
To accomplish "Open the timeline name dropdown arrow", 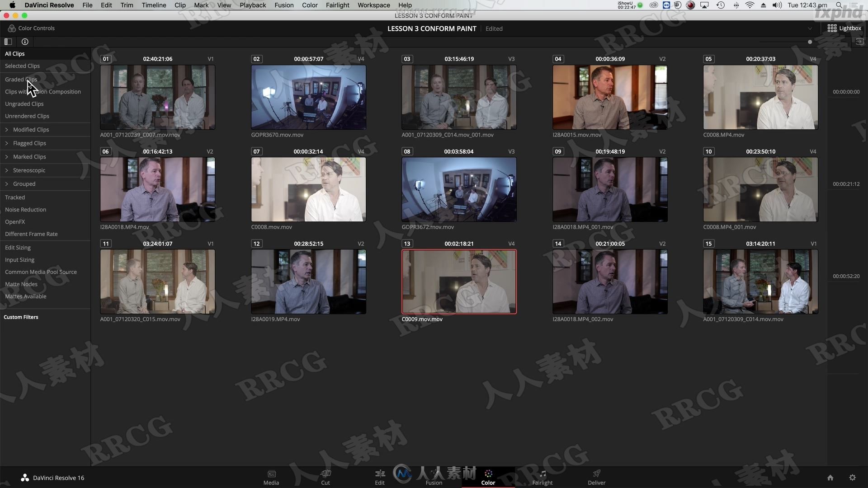I will point(810,28).
